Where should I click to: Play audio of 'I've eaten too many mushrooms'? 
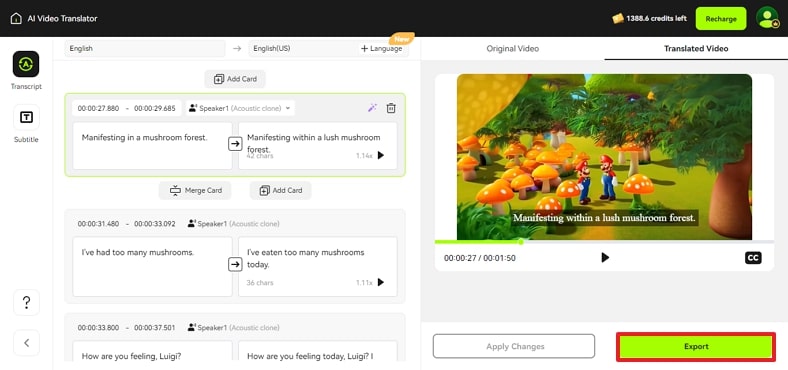(x=381, y=283)
